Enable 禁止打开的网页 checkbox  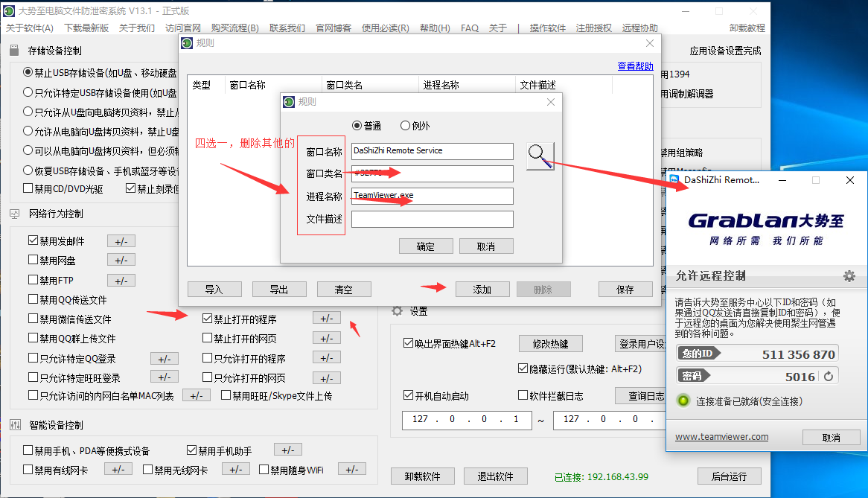tap(208, 337)
